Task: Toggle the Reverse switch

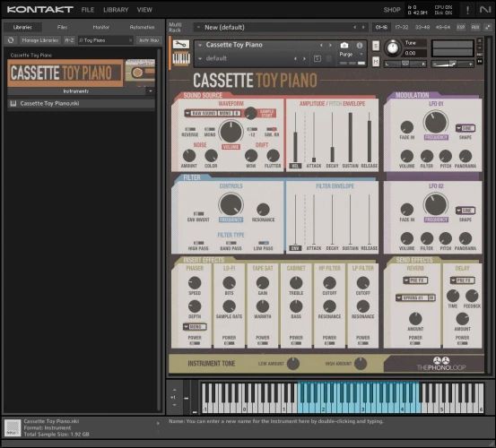Action: click(x=190, y=129)
